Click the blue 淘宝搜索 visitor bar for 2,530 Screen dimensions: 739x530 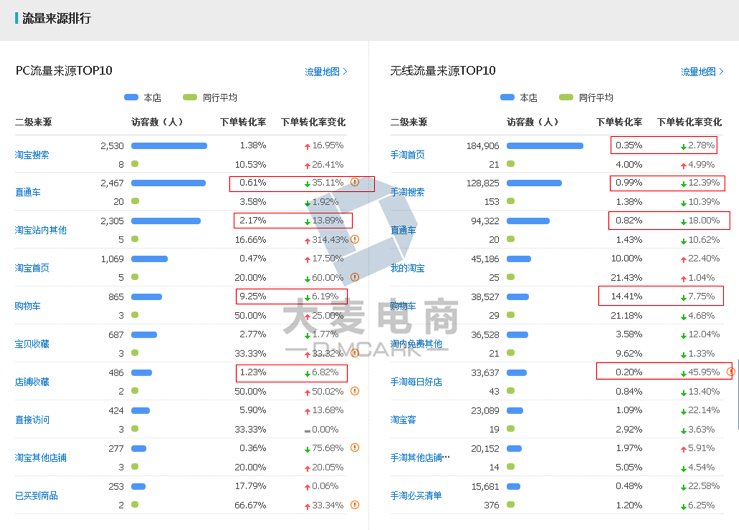pos(168,146)
